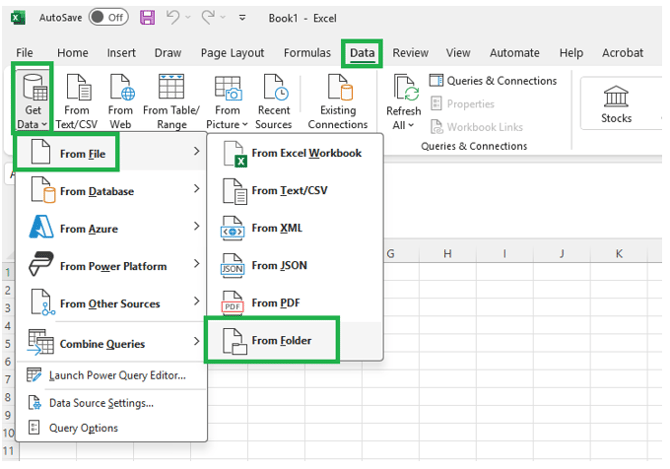
Task: Click the Get Data button
Action: coord(32,100)
